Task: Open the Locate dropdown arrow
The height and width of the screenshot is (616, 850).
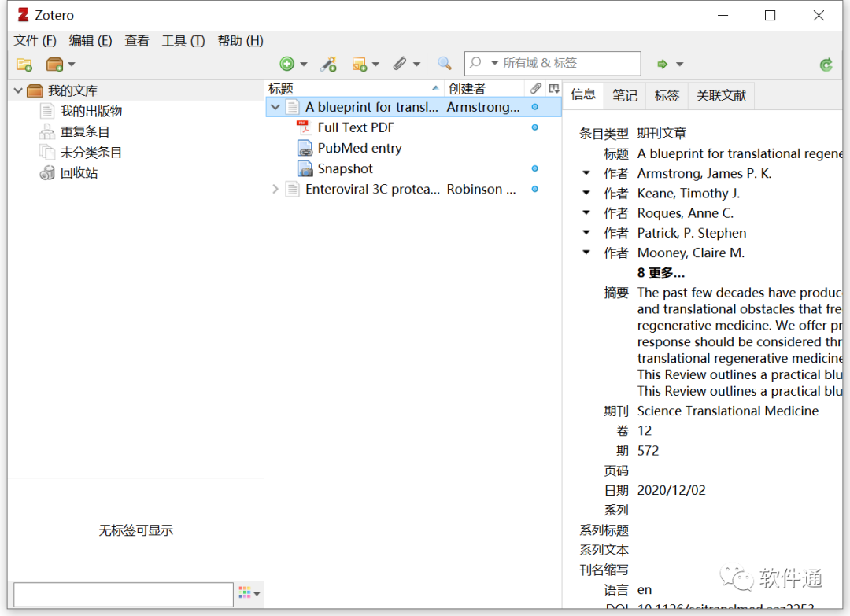Action: coord(680,65)
